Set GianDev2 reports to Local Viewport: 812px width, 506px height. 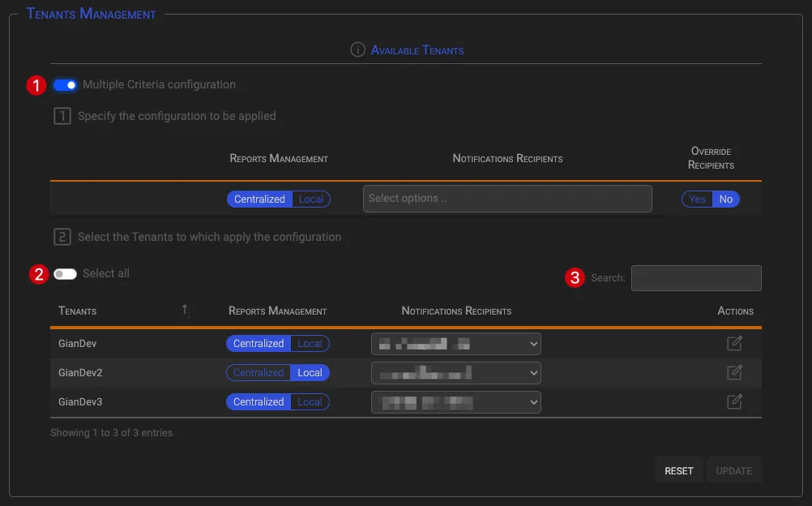pyautogui.click(x=310, y=373)
